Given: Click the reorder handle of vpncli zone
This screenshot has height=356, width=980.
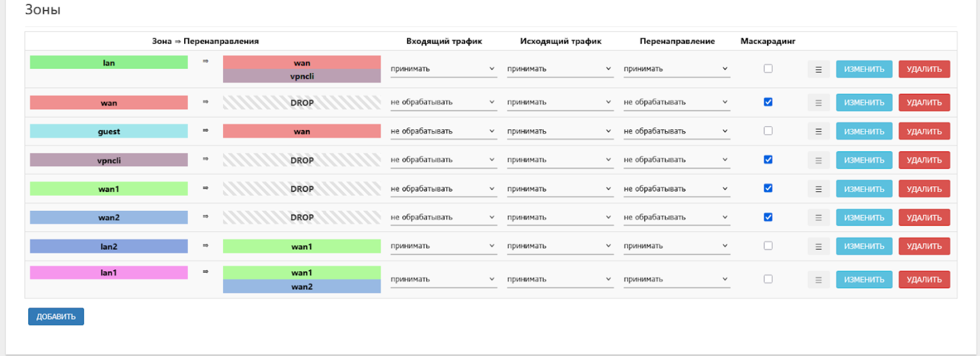Looking at the screenshot, I should pyautogui.click(x=818, y=160).
